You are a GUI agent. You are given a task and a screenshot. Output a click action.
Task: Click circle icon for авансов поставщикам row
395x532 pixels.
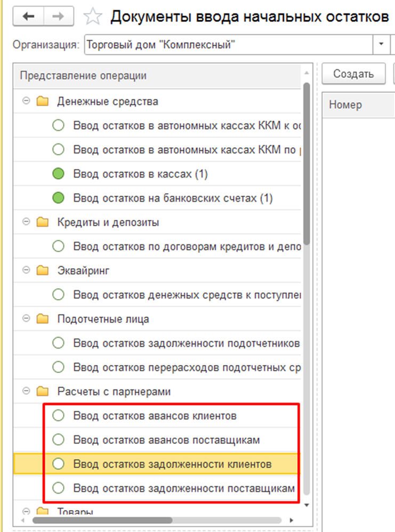pyautogui.click(x=58, y=440)
